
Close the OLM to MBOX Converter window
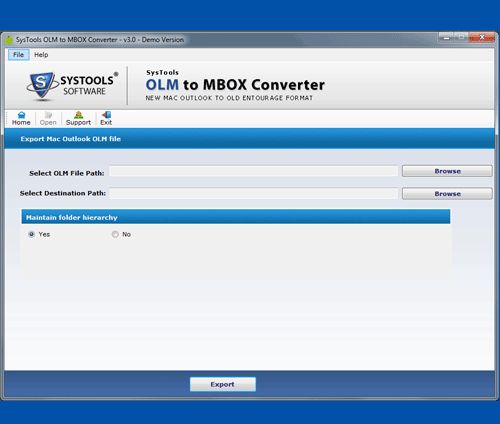point(482,38)
